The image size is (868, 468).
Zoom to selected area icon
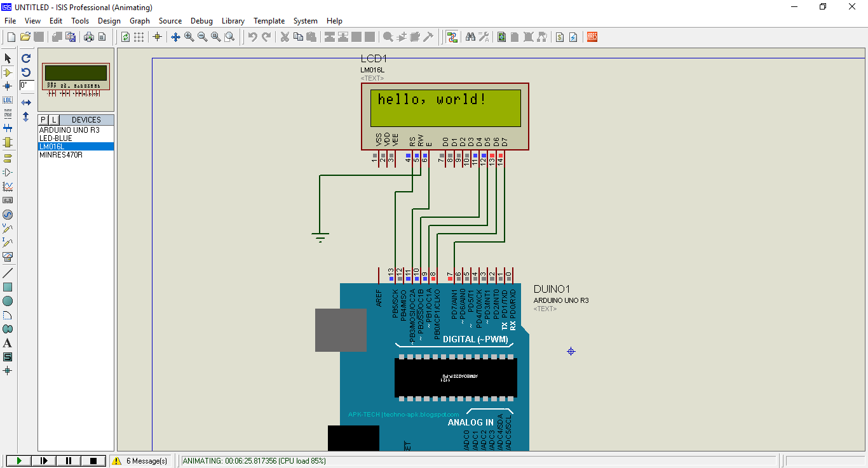coord(229,37)
